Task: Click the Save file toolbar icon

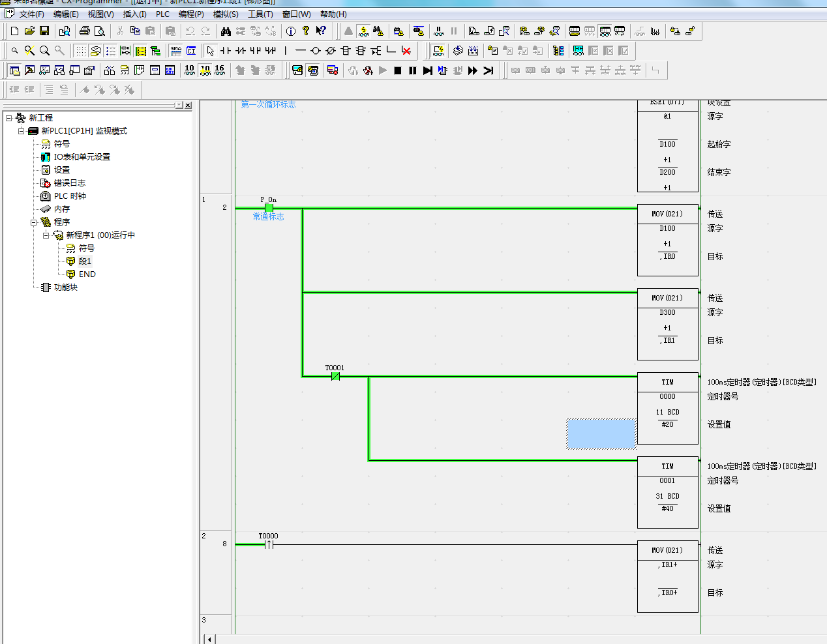Action: point(44,31)
